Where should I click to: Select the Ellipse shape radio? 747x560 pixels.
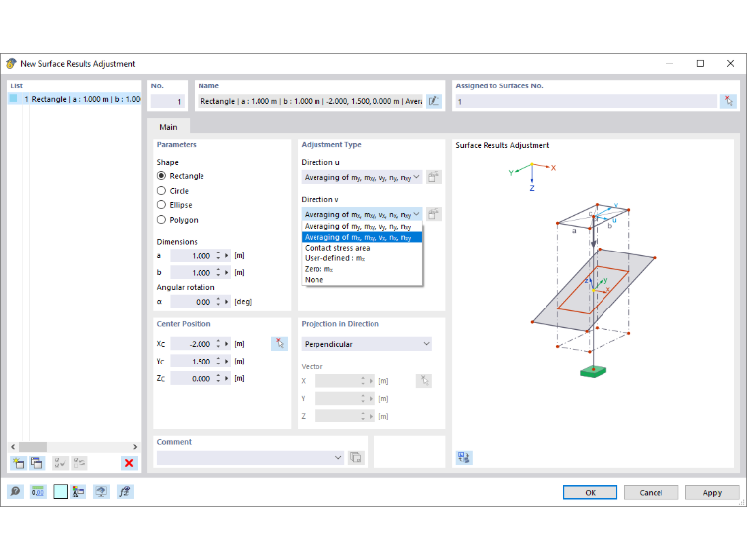point(161,205)
